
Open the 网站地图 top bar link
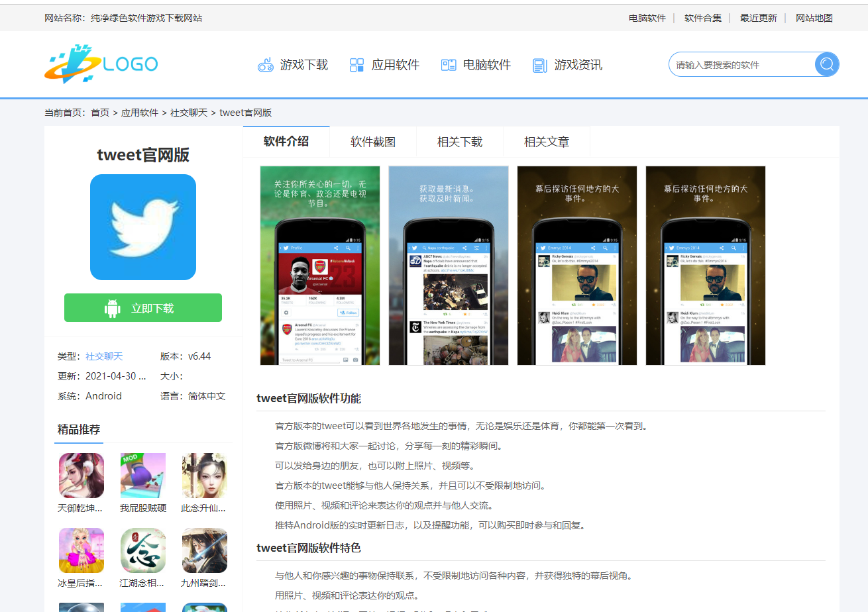[x=814, y=18]
